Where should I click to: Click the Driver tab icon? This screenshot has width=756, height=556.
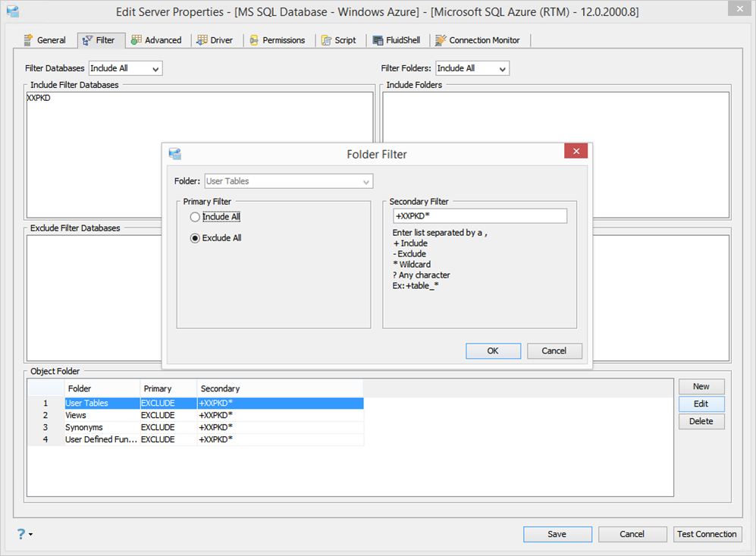202,40
